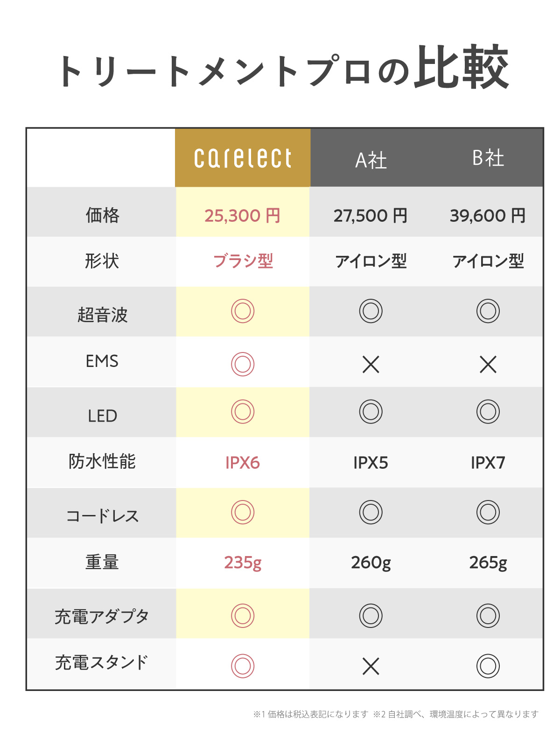Click the 39,600 円 price cell
Image resolution: width=560 pixels, height=747 pixels.
[x=488, y=216]
